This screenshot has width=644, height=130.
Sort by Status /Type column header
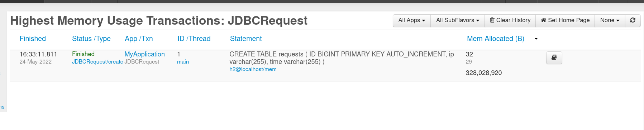point(91,39)
